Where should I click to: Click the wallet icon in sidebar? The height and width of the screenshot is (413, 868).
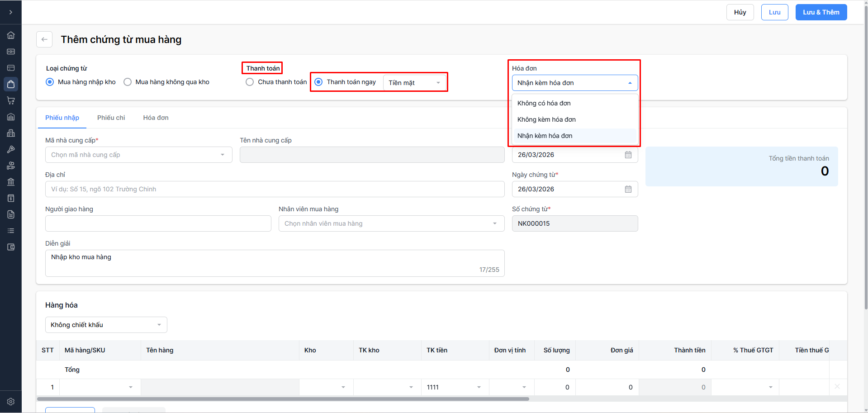coord(11,247)
